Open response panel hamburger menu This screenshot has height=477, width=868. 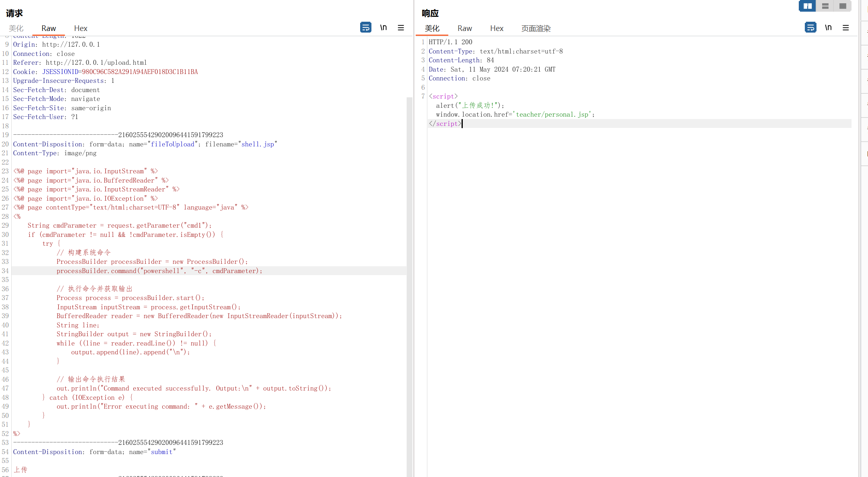845,27
